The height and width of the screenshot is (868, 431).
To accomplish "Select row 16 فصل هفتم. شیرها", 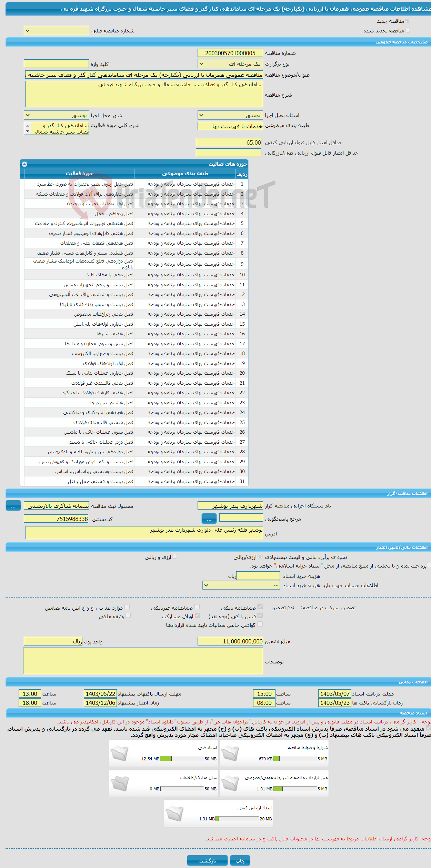I will click(x=136, y=334).
